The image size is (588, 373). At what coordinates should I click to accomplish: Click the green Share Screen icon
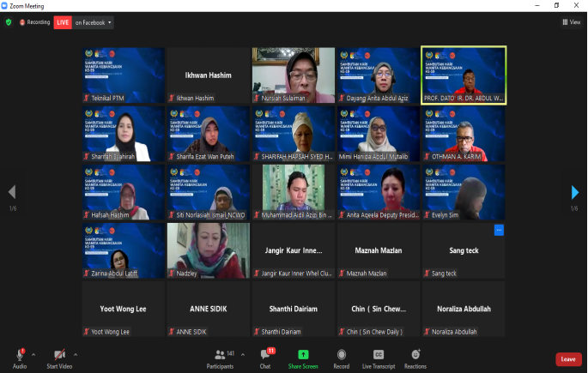pyautogui.click(x=303, y=354)
